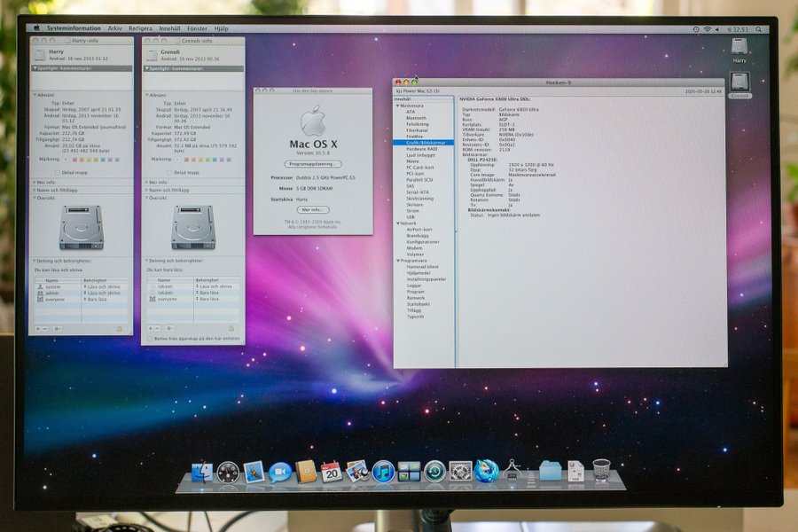This screenshot has height=532, width=798.
Task: Open the Trash in the Dock
Action: [x=601, y=471]
